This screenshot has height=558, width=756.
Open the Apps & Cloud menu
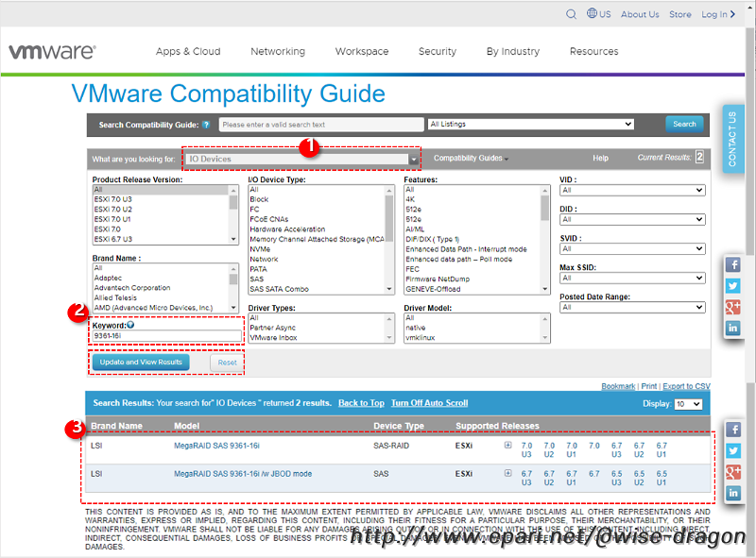[188, 51]
